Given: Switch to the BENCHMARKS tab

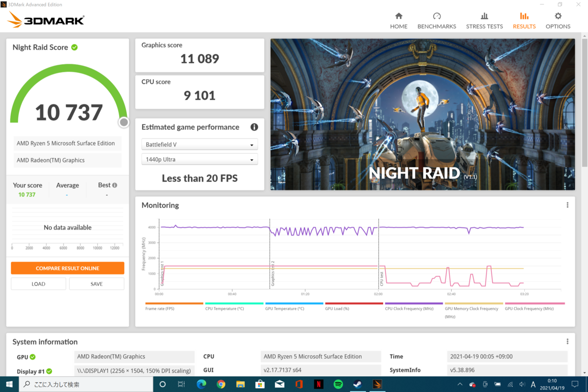Looking at the screenshot, I should [x=437, y=21].
